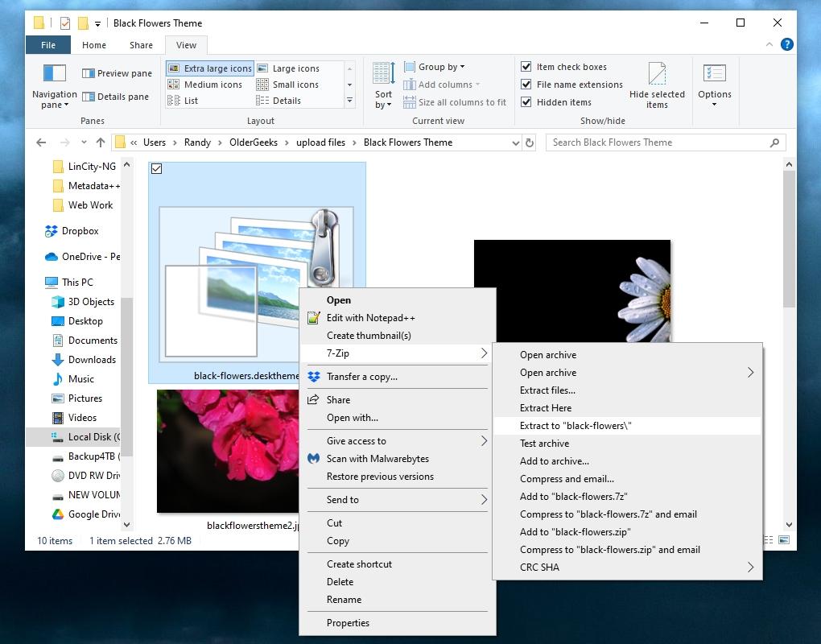Uncheck Item check boxes option

[526, 66]
